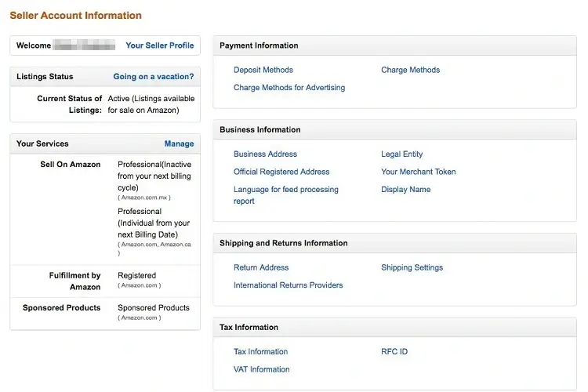Viewport: 588px width, 392px height.
Task: Click the bold Sponsored Products label
Action: click(x=61, y=307)
